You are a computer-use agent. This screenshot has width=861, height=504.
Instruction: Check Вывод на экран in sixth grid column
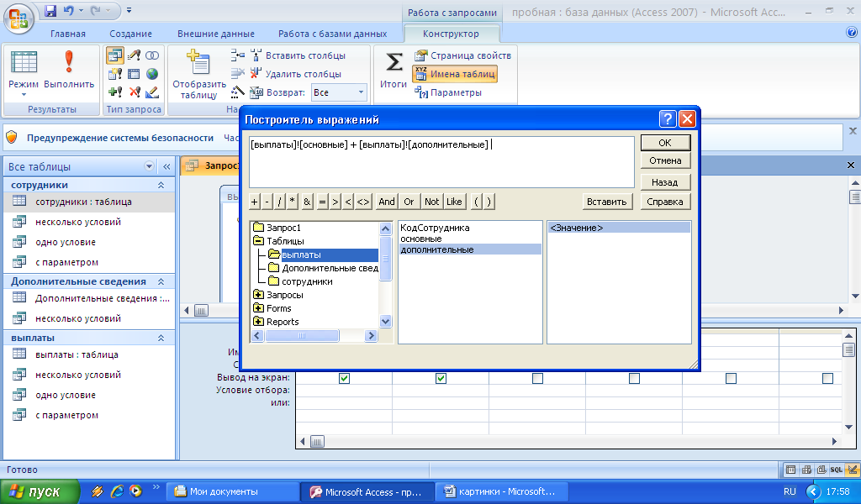[827, 378]
